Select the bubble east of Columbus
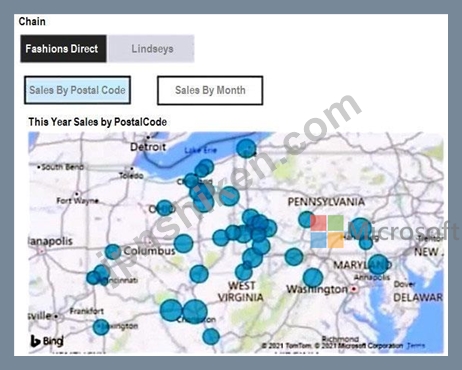 click(x=184, y=243)
